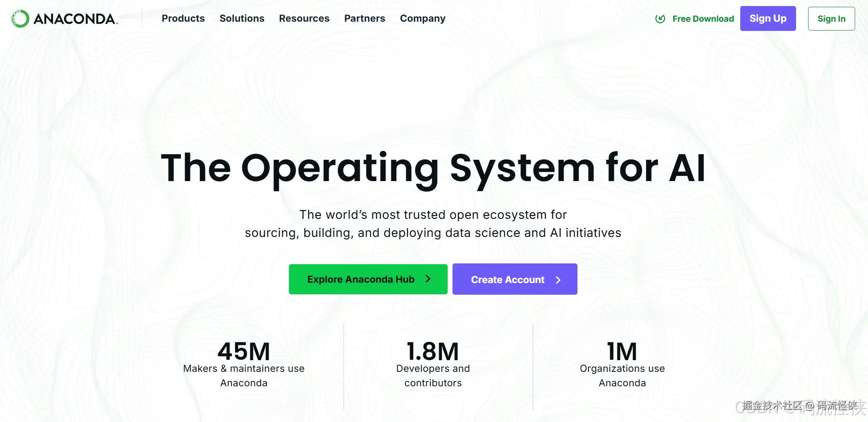Viewport: 868px width, 422px height.
Task: Click the '1.8M' statistic figure
Action: click(433, 351)
